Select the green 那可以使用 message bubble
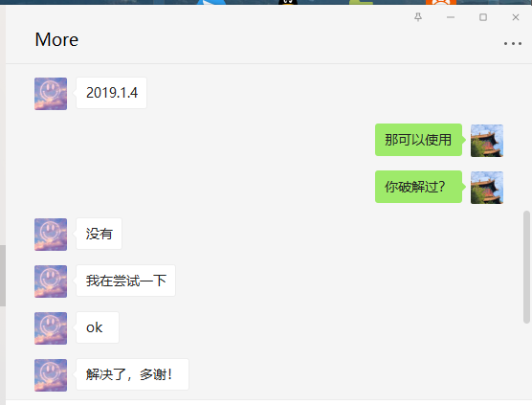532x405 pixels. (x=419, y=140)
